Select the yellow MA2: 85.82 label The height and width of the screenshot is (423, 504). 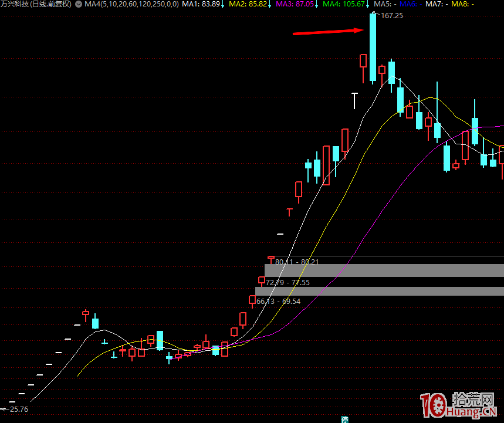pyautogui.click(x=248, y=4)
